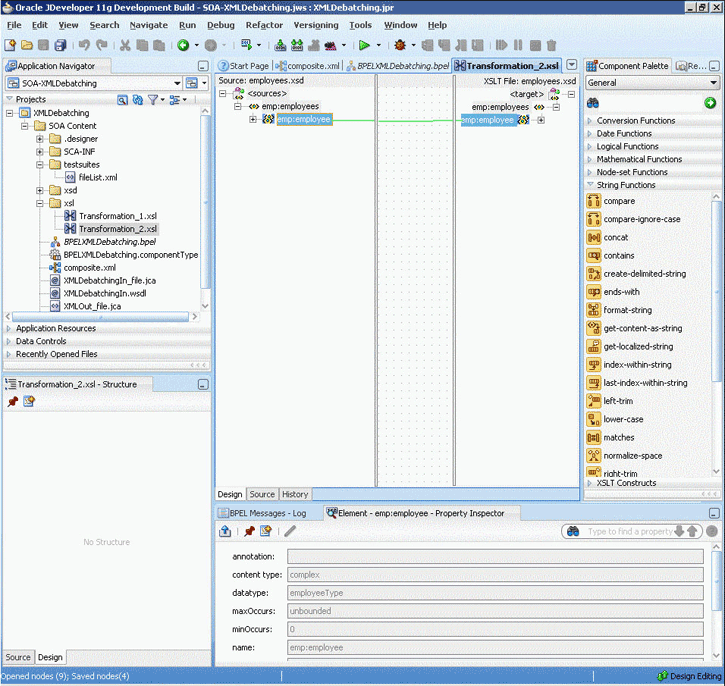Expand Application Resources section
725x686 pixels.
[8, 328]
